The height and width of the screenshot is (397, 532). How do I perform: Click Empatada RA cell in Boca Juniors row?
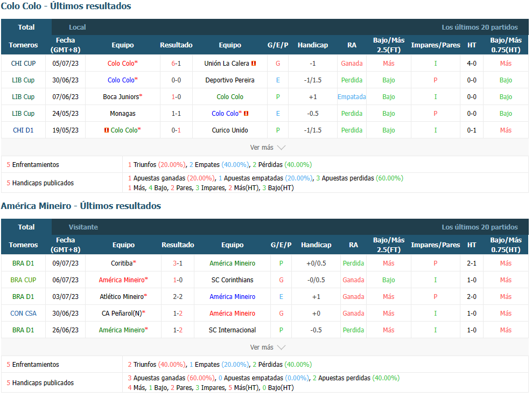point(352,97)
